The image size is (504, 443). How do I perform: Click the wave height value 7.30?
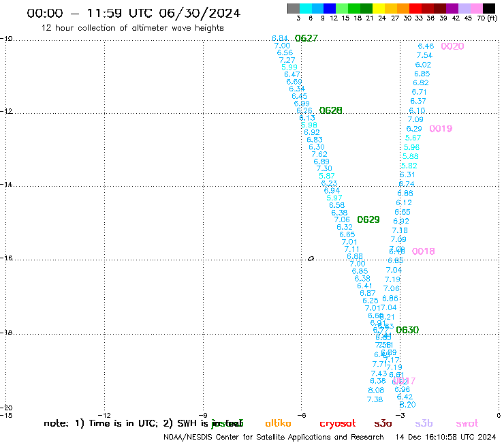pyautogui.click(x=324, y=168)
